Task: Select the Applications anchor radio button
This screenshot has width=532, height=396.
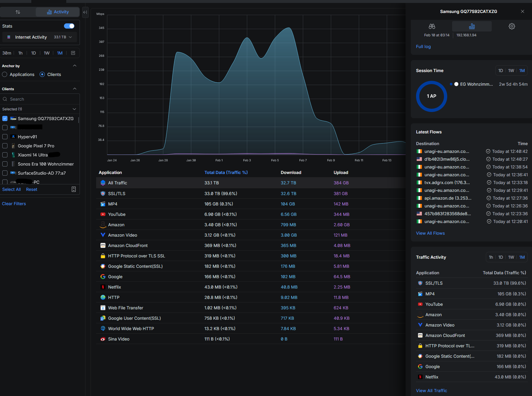Action: point(5,74)
